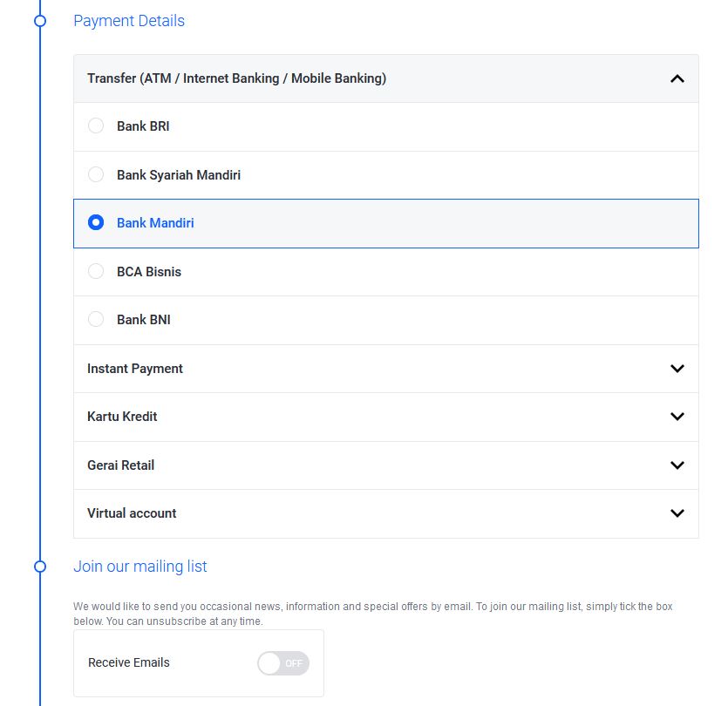
Task: Click the Kartu Kredit chevron arrow
Action: pos(677,417)
